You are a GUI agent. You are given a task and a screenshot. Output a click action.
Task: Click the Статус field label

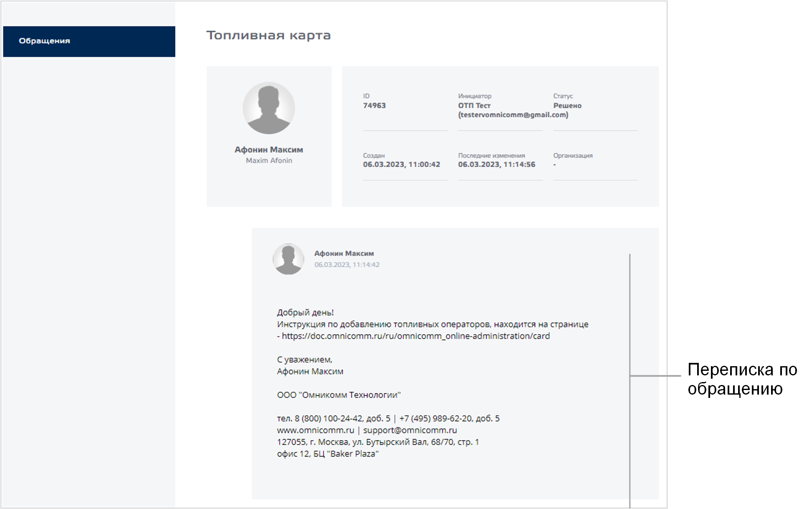563,96
